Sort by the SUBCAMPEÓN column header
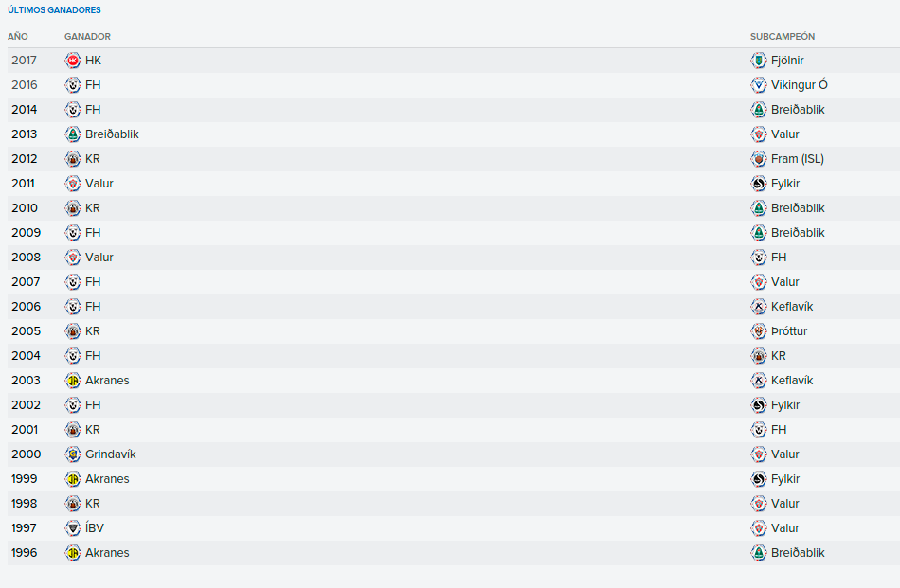The height and width of the screenshot is (588, 900). coord(783,36)
